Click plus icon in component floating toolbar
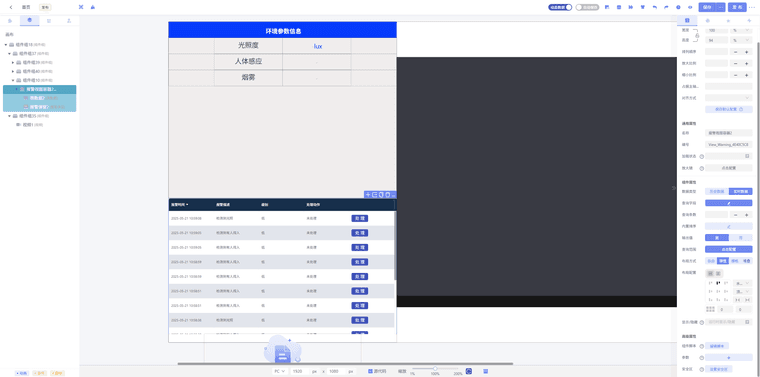The height and width of the screenshot is (377, 760). click(x=368, y=195)
